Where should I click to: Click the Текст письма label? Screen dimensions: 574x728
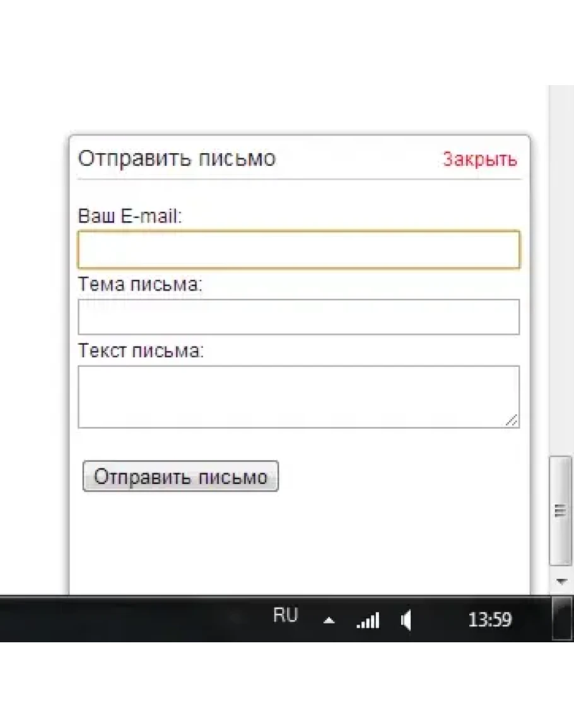coord(141,350)
